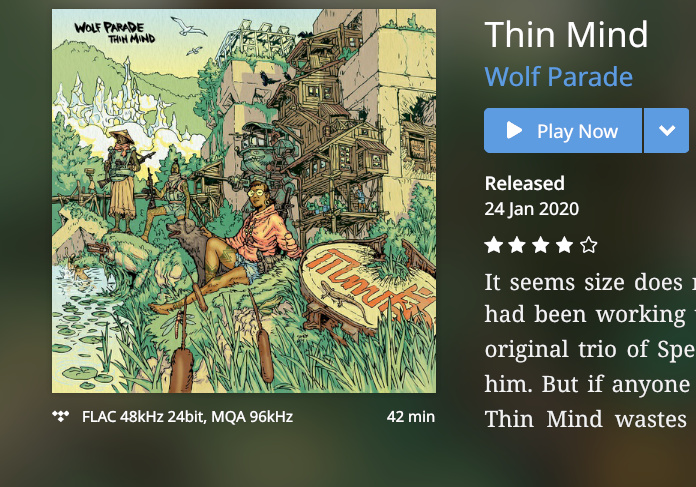Open the Thin Mind album cover artwork
The width and height of the screenshot is (696, 487).
click(244, 201)
